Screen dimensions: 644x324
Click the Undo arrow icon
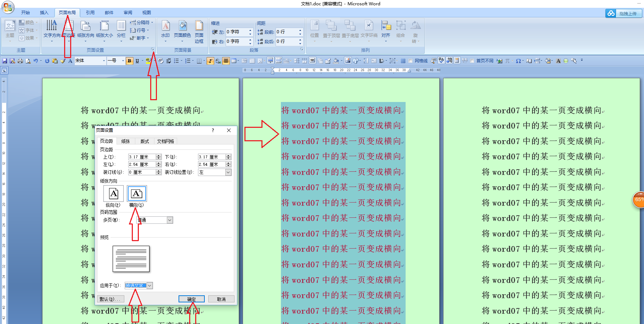point(36,61)
